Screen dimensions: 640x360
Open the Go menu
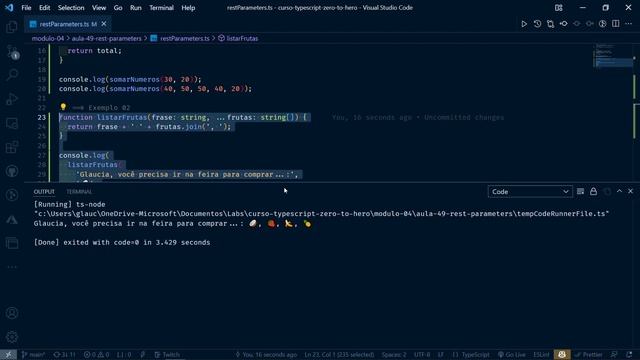tap(118, 8)
